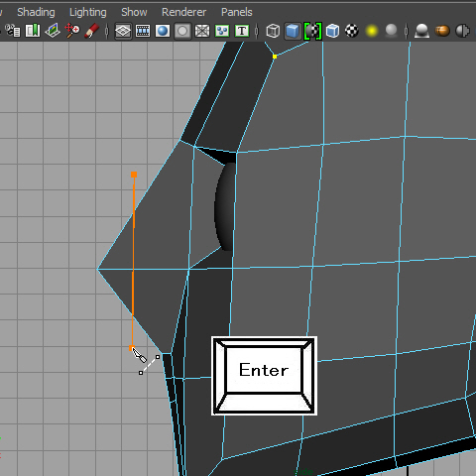Toggle the gate mask icon
This screenshot has height=476, width=476.
(x=182, y=31)
